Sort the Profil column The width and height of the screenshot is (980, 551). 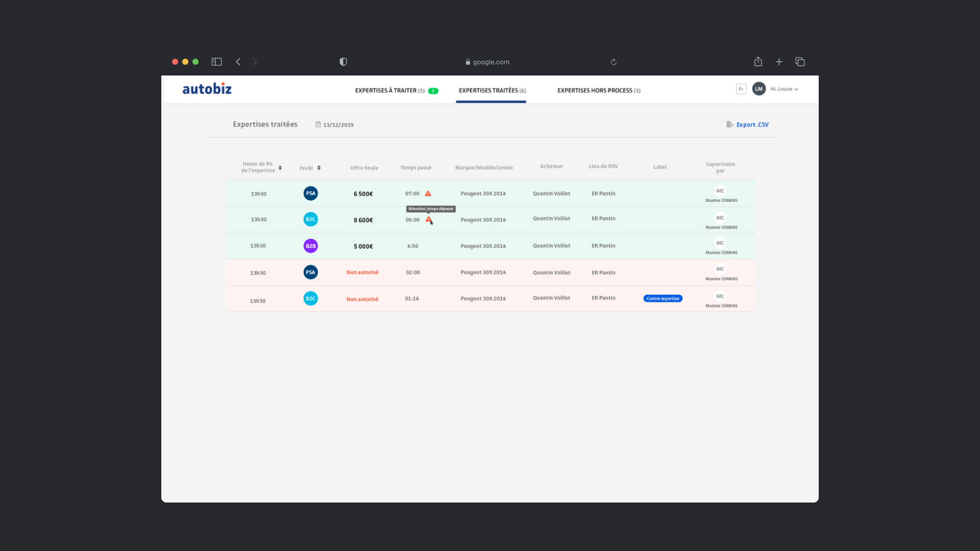319,168
